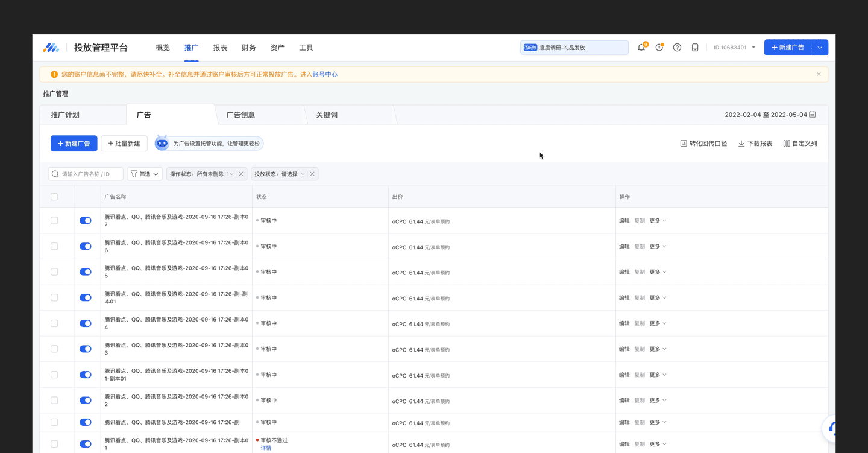Go to the 概览 nav item

(163, 48)
